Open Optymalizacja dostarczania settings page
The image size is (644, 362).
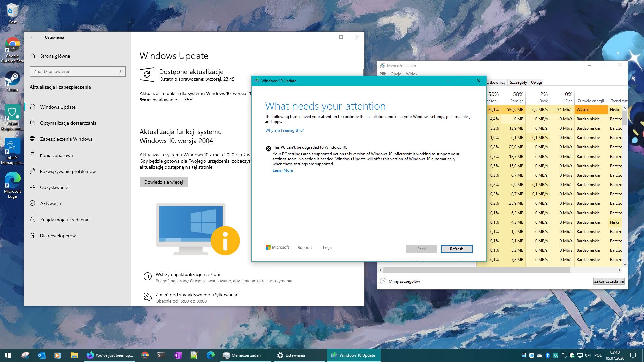[68, 123]
